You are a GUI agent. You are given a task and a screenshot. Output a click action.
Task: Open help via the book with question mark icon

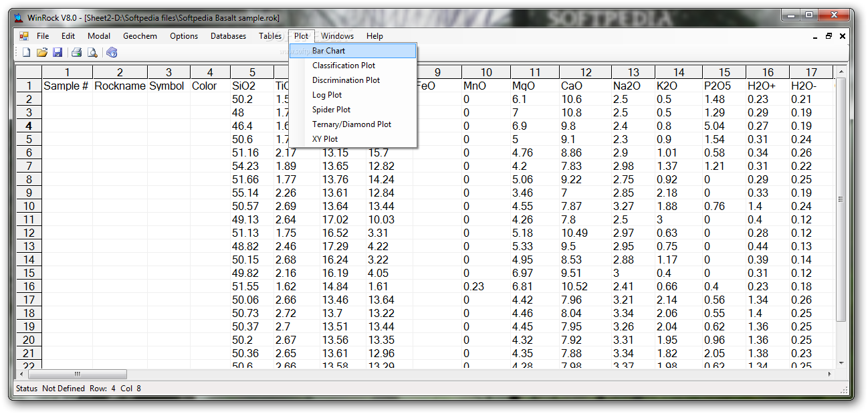[x=112, y=52]
